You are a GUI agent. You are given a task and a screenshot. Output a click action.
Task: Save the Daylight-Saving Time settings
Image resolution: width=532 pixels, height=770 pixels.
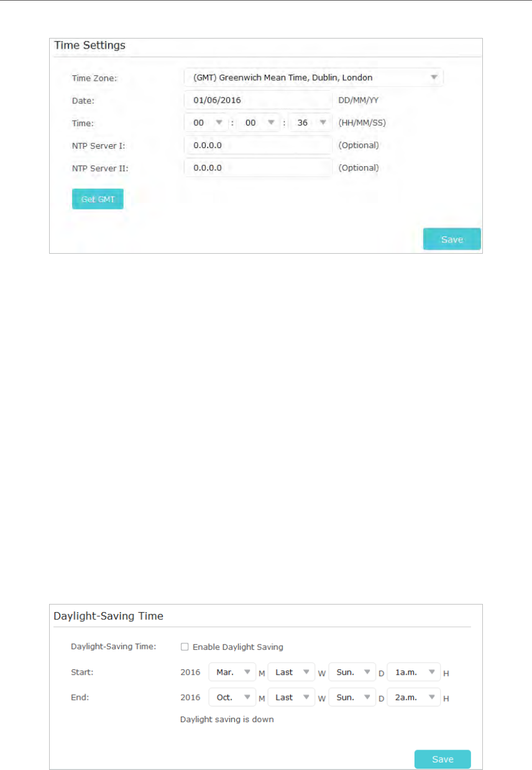[443, 759]
